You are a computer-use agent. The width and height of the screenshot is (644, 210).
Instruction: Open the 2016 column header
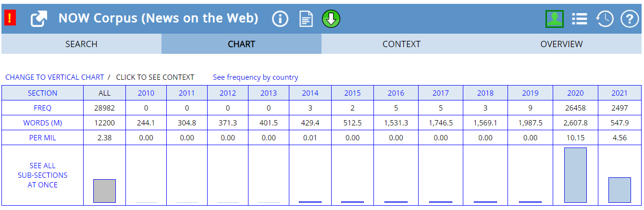[396, 93]
